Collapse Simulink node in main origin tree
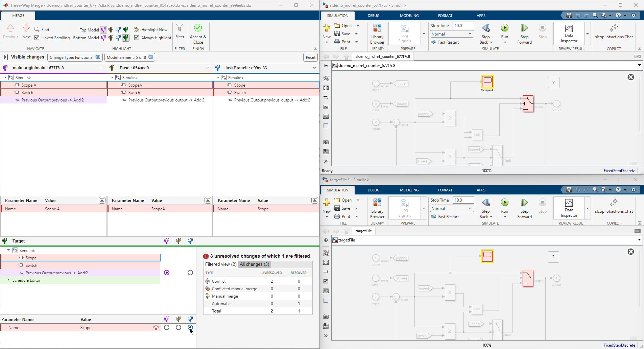The height and width of the screenshot is (349, 644). [x=5, y=78]
